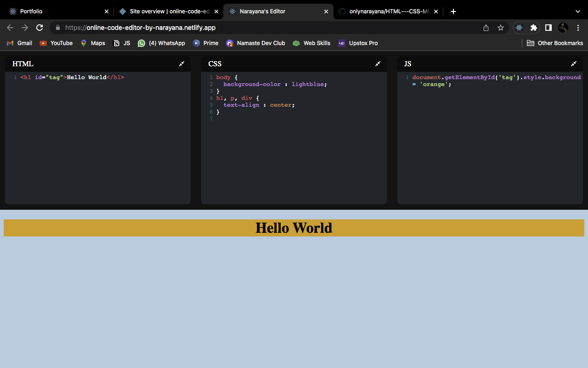
Task: Open Other Bookmarks folder
Action: (x=555, y=43)
